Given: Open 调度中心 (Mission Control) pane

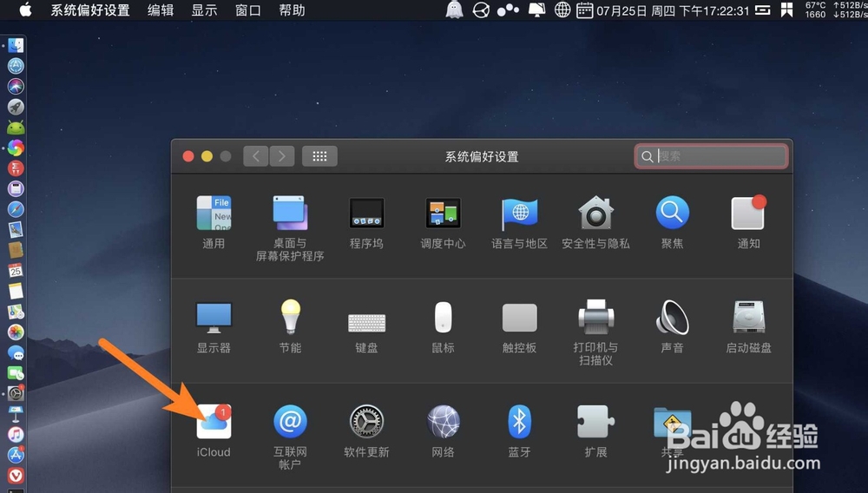Looking at the screenshot, I should coord(443,213).
